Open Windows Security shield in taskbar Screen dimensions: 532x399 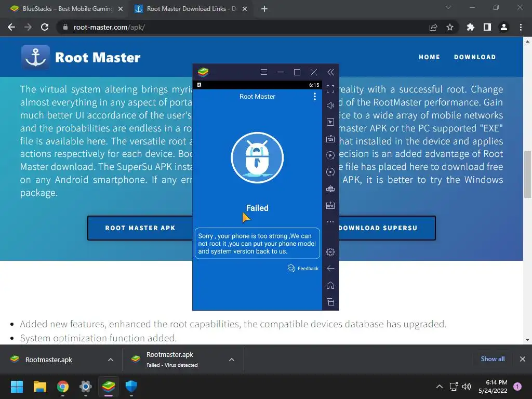(x=131, y=387)
